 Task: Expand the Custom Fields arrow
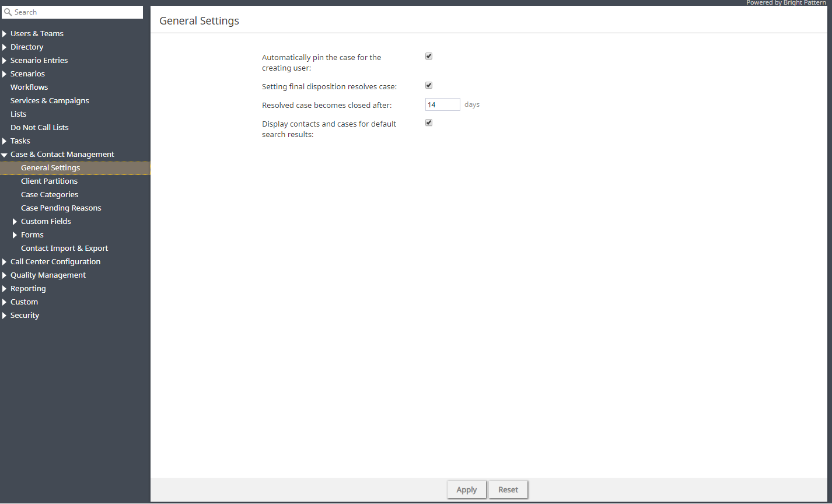pyautogui.click(x=15, y=222)
